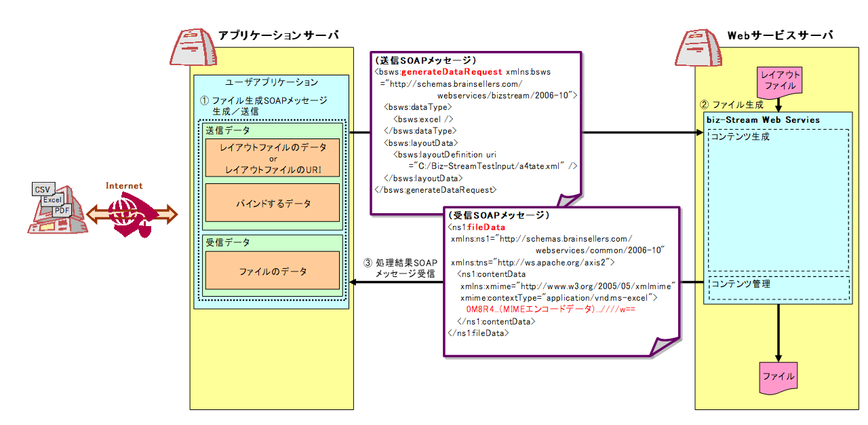Click the "http://schemas.brainsellers.com/ line in send message

click(x=451, y=84)
